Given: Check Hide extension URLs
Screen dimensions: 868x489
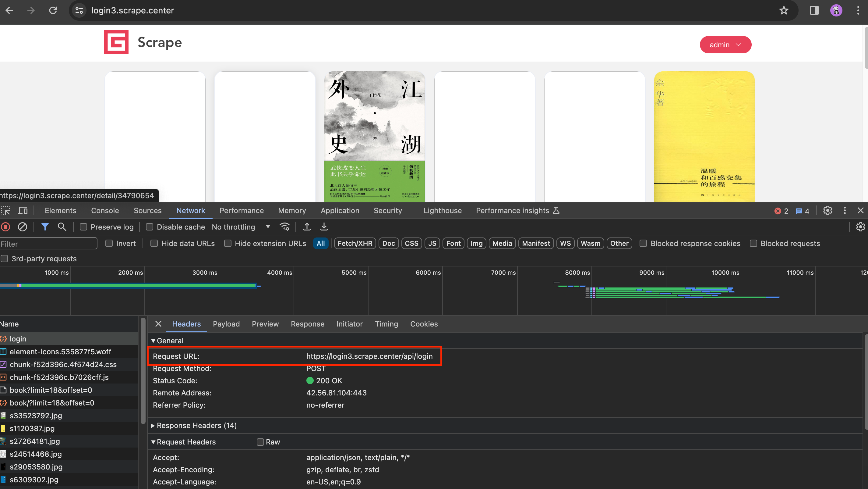Looking at the screenshot, I should pos(228,243).
